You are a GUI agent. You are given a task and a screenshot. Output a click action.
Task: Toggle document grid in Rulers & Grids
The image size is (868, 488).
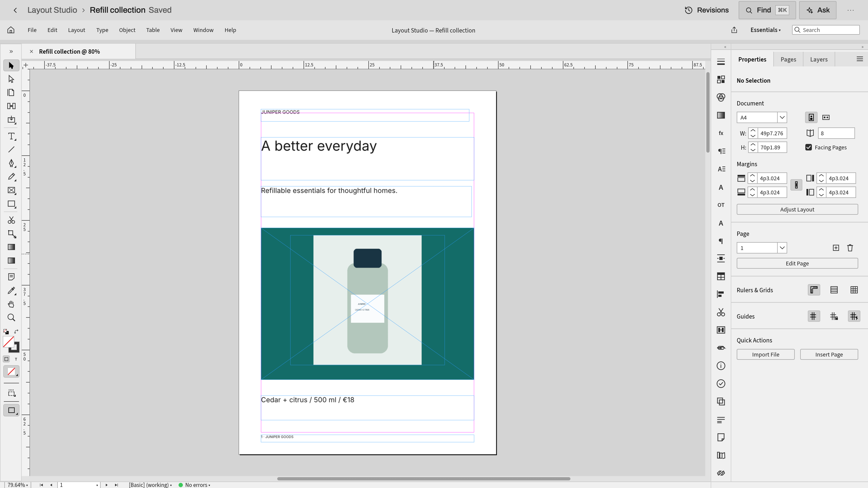click(854, 290)
